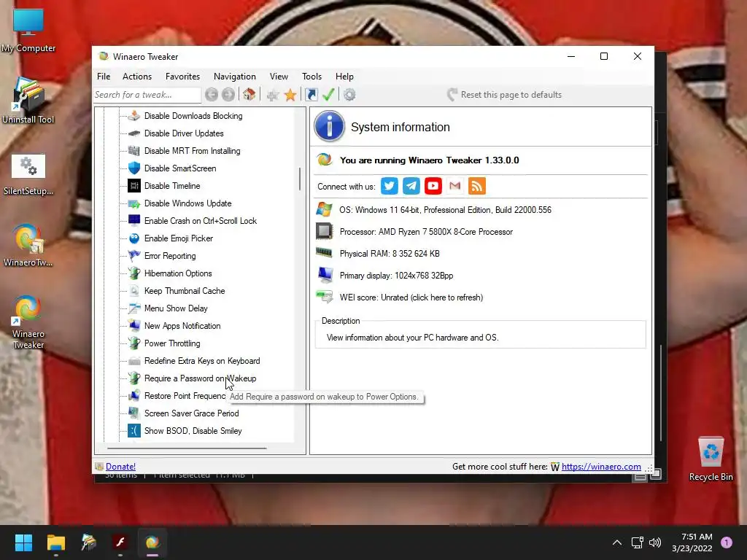This screenshot has height=560, width=747.
Task: Open the View menu
Action: 279,76
